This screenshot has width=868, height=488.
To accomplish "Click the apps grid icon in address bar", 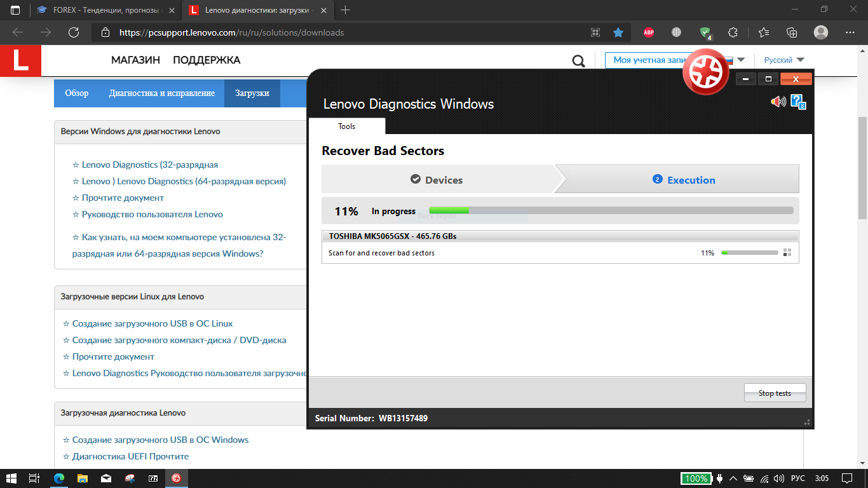I will tap(595, 32).
